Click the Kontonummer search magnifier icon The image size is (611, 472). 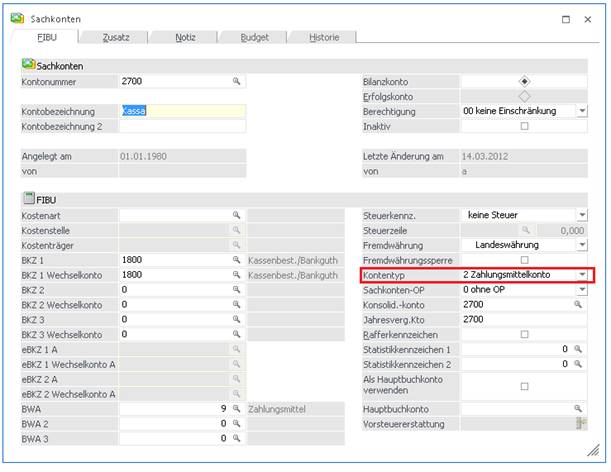(x=237, y=81)
